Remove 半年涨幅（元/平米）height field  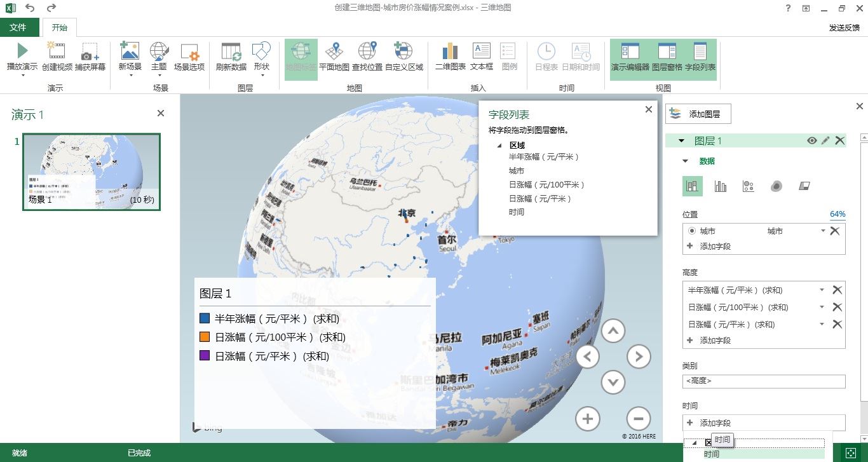[x=837, y=290]
